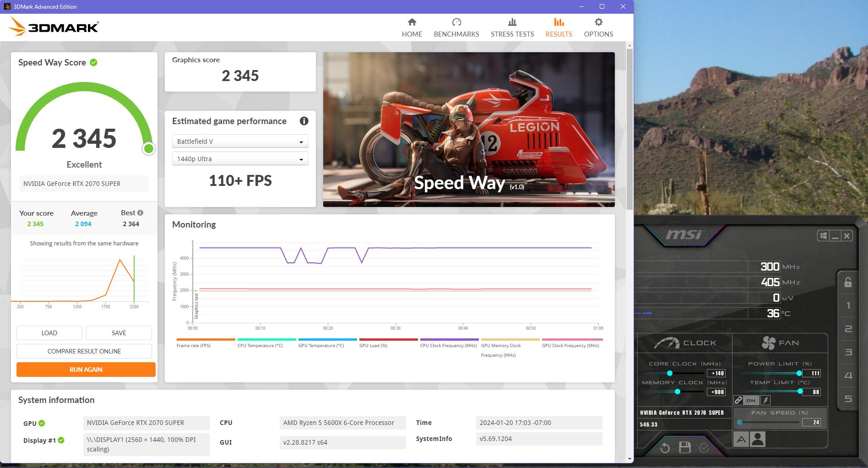The image size is (868, 468).
Task: Click the 110+ FPS estimate text
Action: point(240,181)
